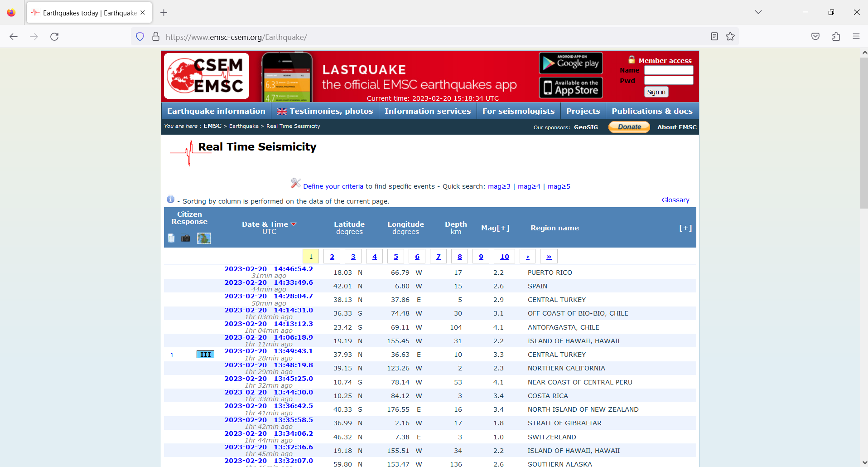
Task: Toggle the bookmark star in the address bar
Action: click(730, 36)
